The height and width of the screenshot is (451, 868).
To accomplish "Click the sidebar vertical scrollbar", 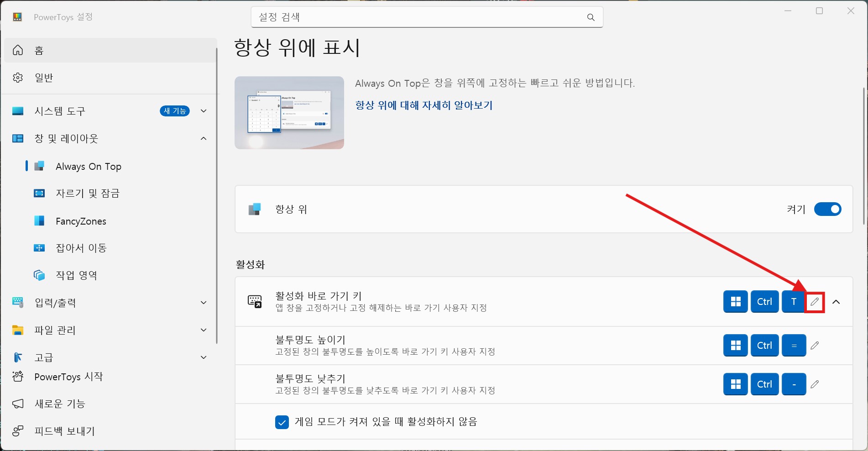I will pyautogui.click(x=217, y=195).
